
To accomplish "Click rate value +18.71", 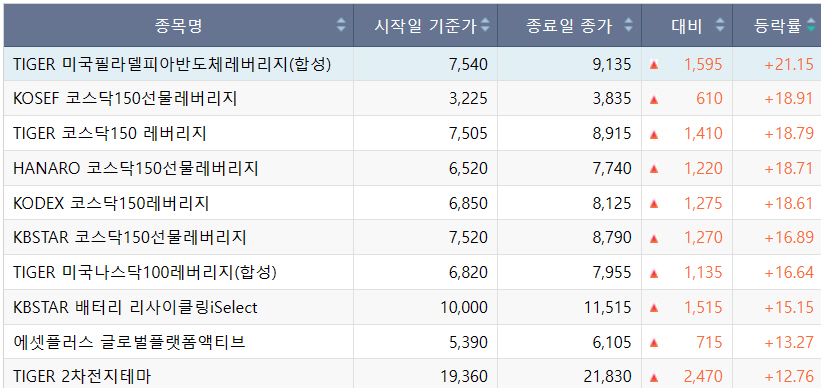I will (789, 169).
